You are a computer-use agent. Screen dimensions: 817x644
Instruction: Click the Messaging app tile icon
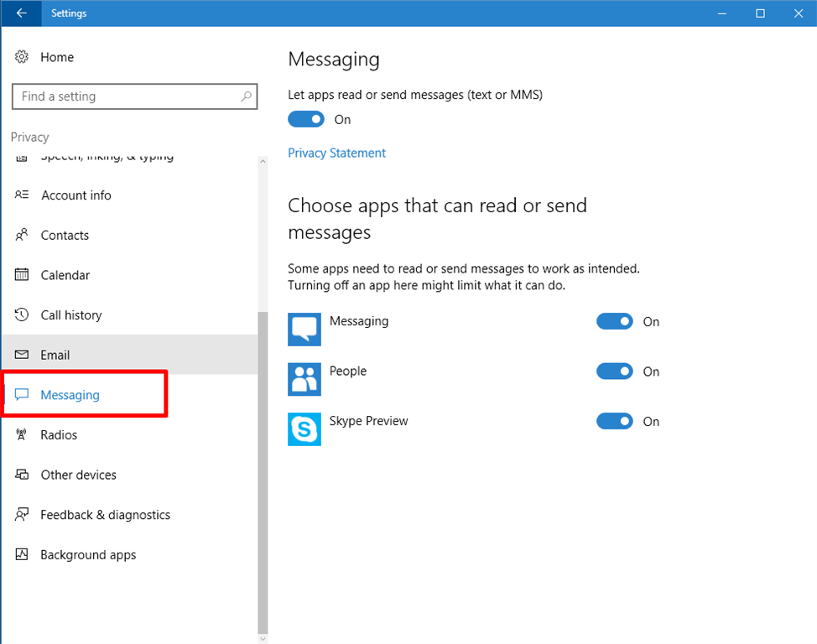point(304,330)
